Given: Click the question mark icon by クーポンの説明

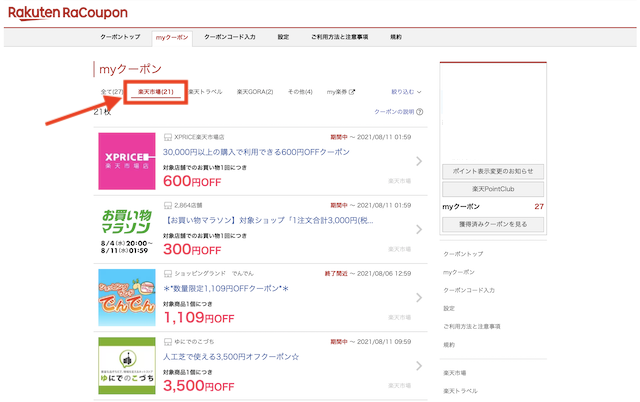Looking at the screenshot, I should pos(420,112).
